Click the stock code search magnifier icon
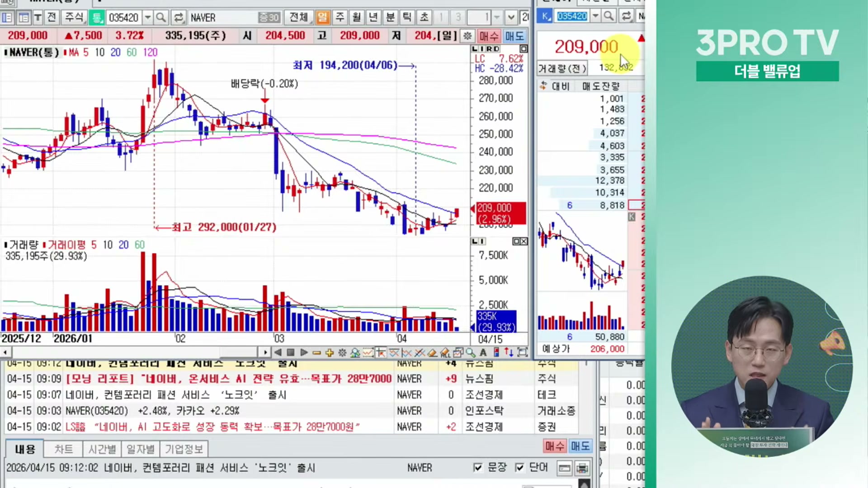868x488 pixels. [x=160, y=18]
